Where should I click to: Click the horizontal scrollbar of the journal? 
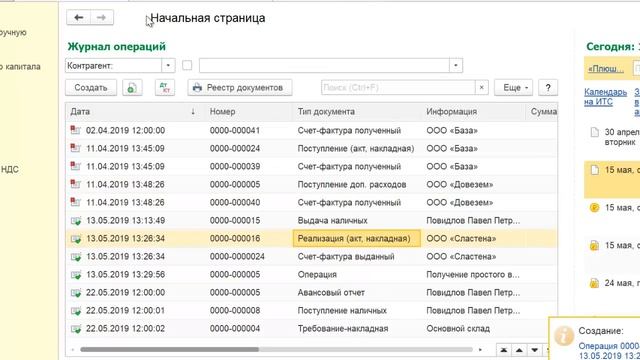(169, 349)
